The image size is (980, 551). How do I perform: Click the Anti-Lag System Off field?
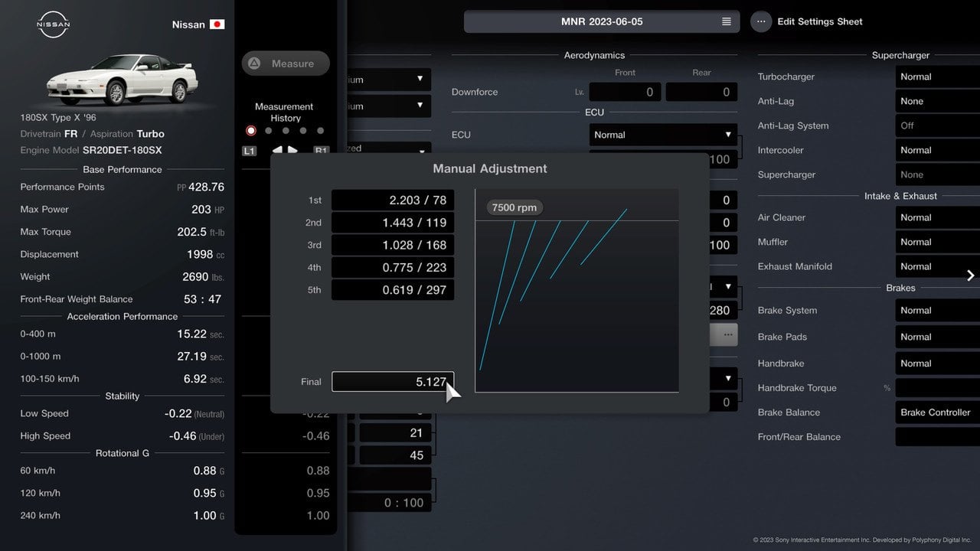coord(937,126)
